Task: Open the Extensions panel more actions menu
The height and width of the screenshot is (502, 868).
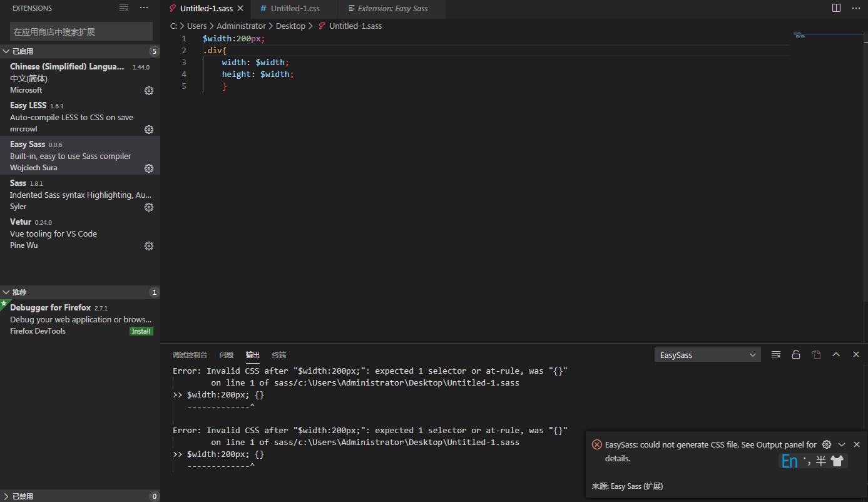Action: [144, 8]
